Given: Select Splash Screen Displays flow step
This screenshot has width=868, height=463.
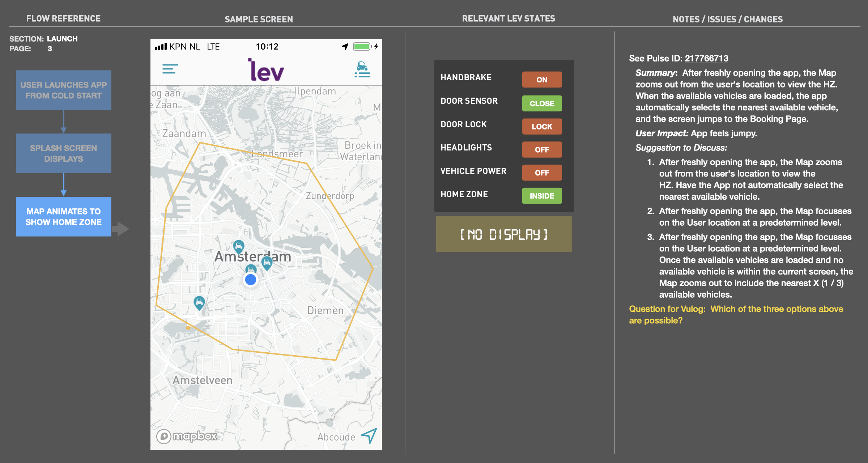Looking at the screenshot, I should click(63, 153).
